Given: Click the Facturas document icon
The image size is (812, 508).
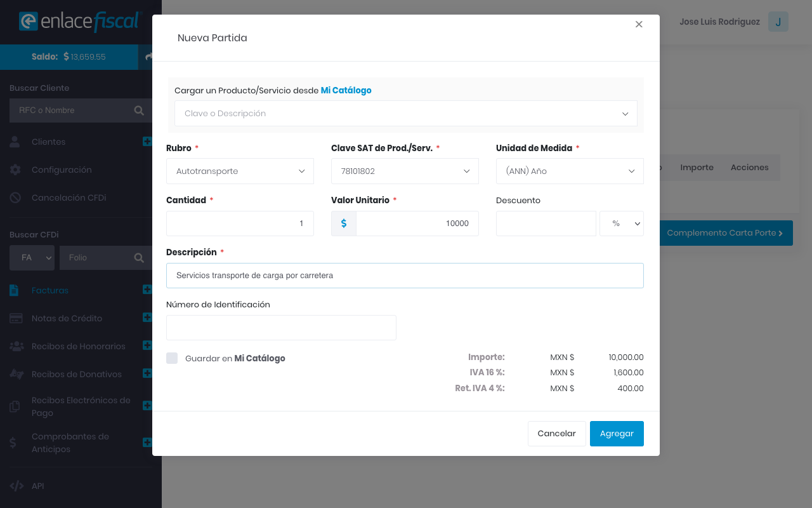Looking at the screenshot, I should (15, 291).
